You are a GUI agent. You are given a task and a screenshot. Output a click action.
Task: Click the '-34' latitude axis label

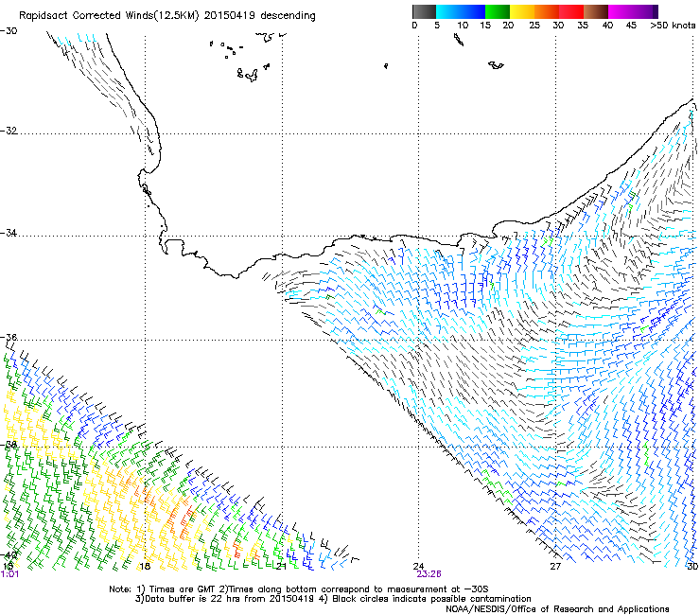click(x=9, y=233)
